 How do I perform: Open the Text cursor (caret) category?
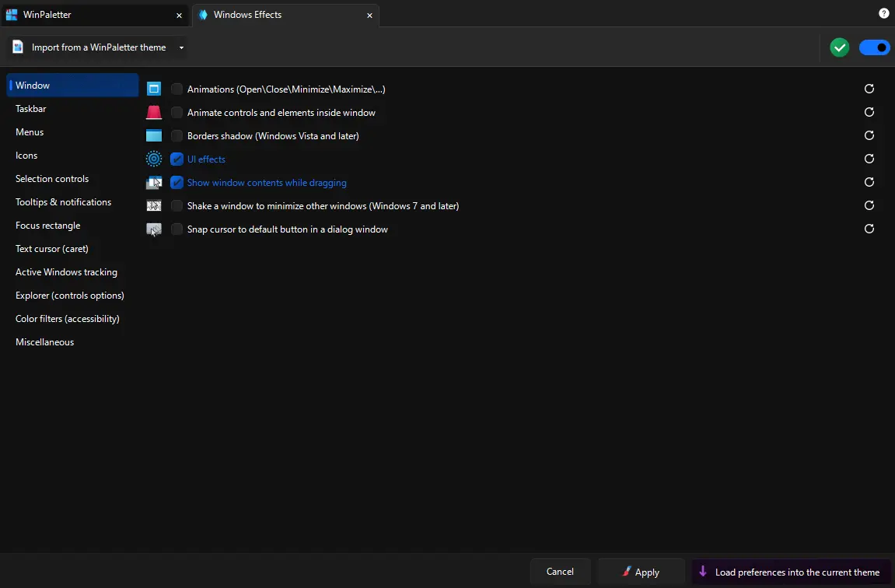[x=72, y=249]
